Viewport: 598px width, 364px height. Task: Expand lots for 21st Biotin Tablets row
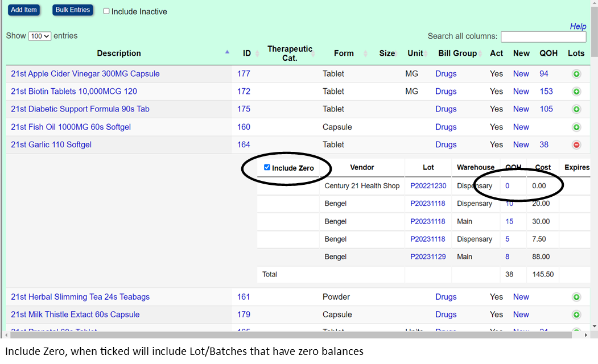click(x=576, y=92)
